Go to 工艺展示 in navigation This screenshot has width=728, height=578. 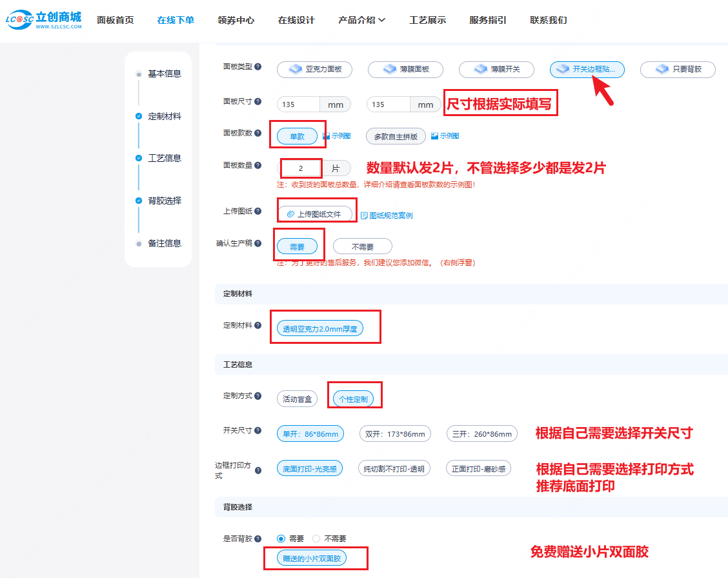click(x=427, y=20)
